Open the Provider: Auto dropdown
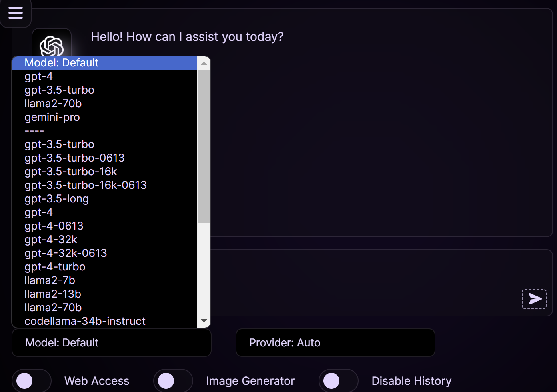The width and height of the screenshot is (557, 392). click(335, 343)
